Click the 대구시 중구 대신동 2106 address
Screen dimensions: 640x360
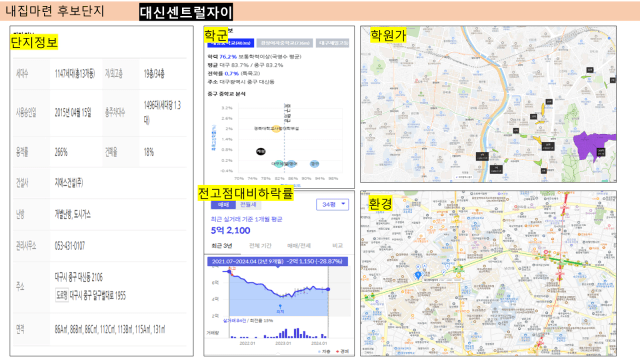click(x=79, y=278)
